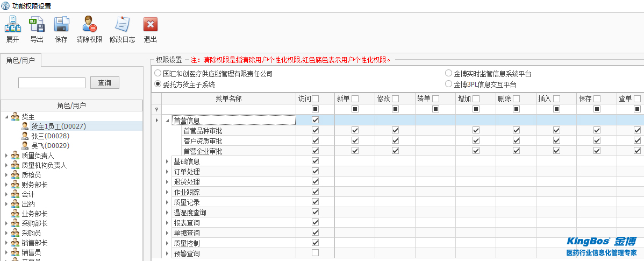
Task: Select the 国汇和创医疗供应链管理有限责任公司 radio button
Action: click(158, 74)
